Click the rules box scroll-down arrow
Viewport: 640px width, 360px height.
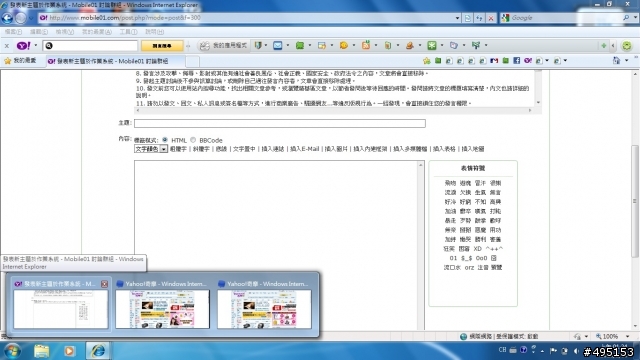tap(538, 102)
